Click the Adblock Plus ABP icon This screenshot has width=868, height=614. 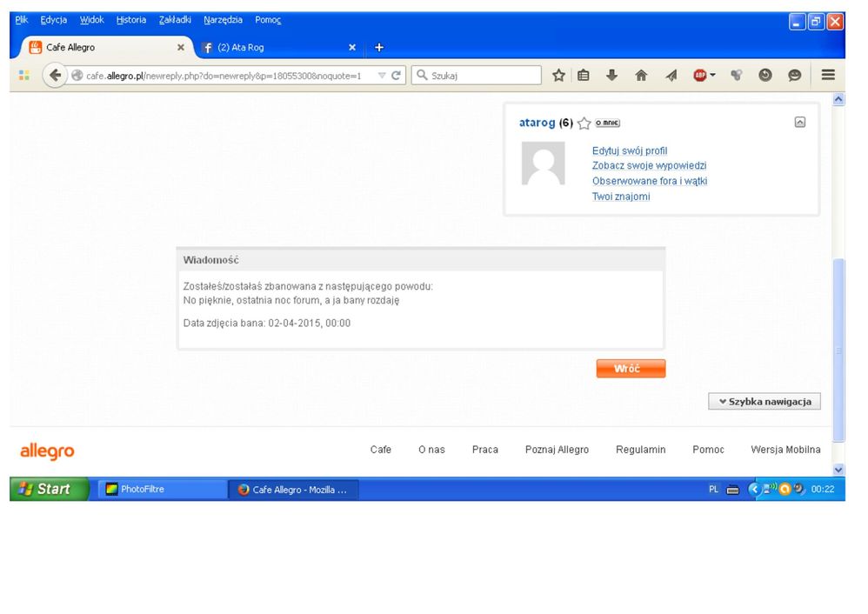pos(701,76)
